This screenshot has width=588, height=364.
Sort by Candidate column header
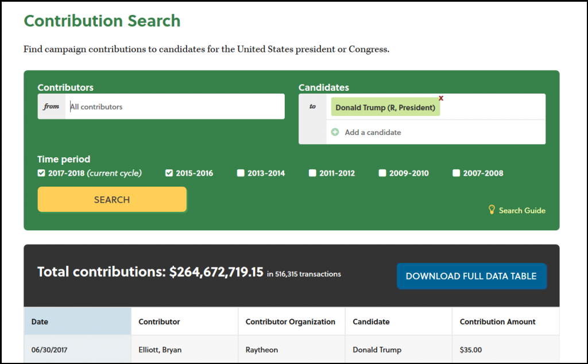[x=399, y=322]
